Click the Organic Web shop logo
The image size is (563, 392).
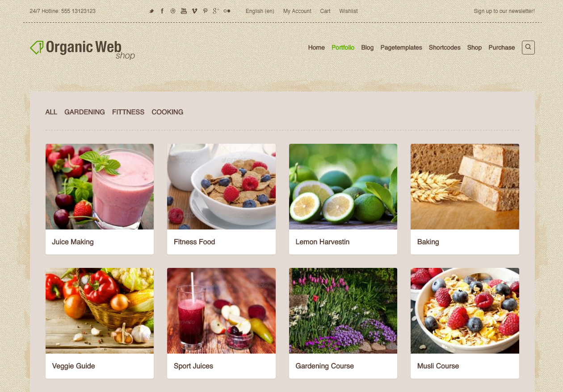[x=83, y=49]
